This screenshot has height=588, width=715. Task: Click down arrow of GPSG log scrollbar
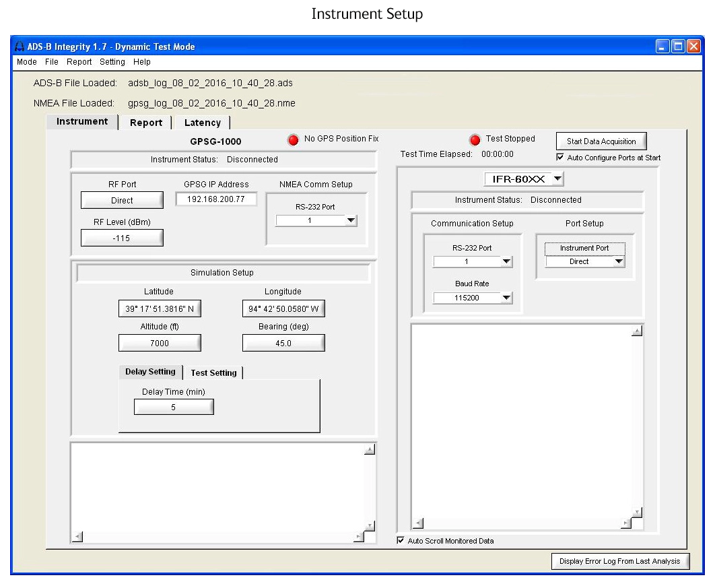370,526
